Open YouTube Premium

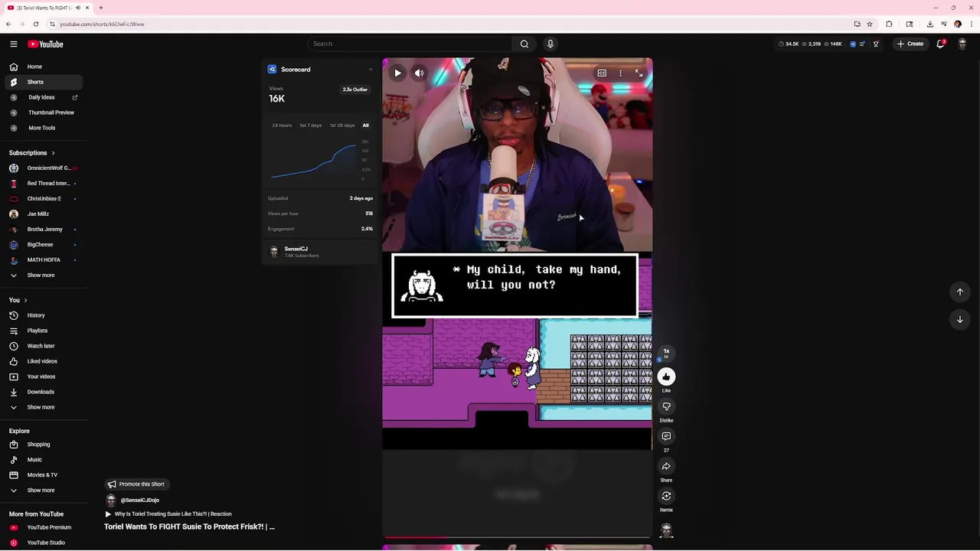44,527
